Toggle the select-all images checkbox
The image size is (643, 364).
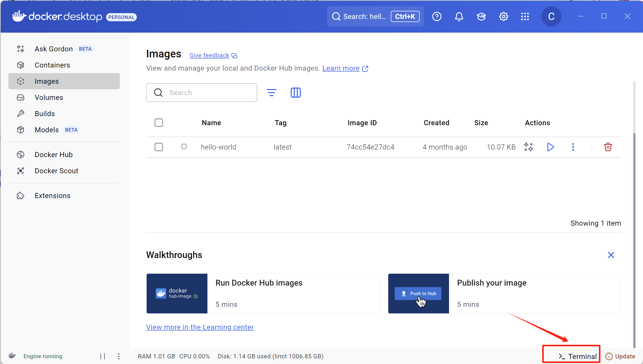tap(159, 123)
